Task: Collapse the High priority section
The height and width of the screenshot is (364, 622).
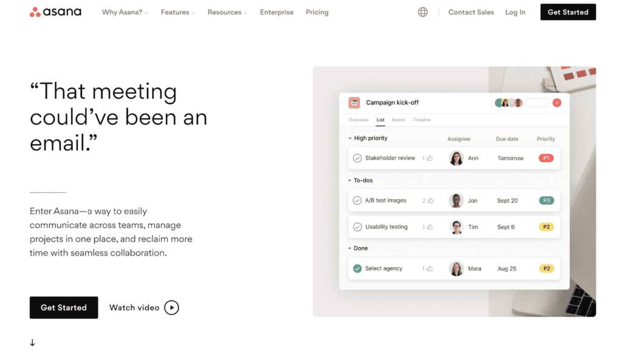Action: 350,138
